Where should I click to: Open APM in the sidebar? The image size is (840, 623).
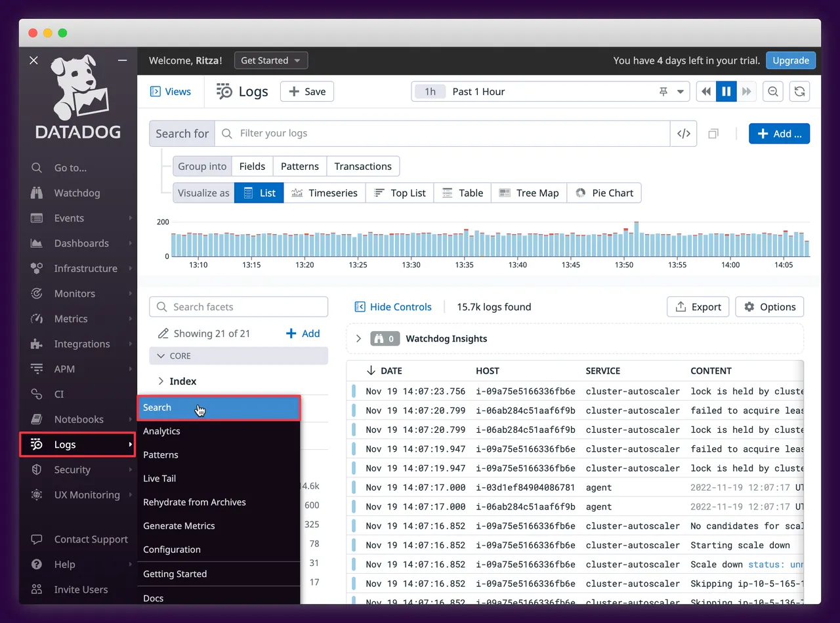click(64, 369)
